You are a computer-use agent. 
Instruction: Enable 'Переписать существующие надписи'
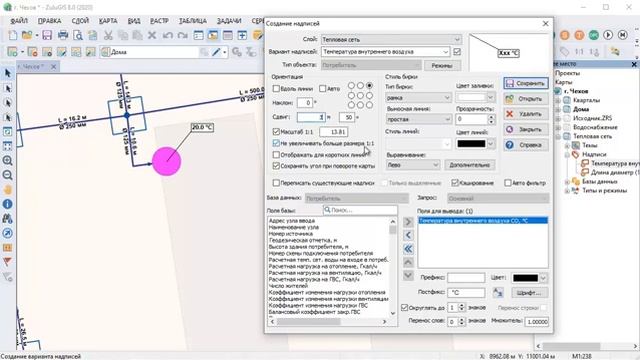coord(276,183)
